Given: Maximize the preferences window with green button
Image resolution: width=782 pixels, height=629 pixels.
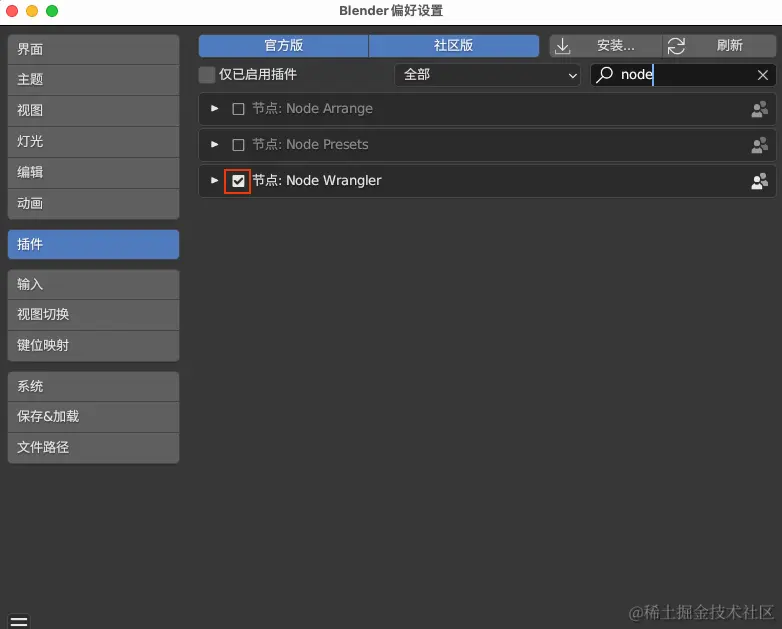Looking at the screenshot, I should pos(52,10).
